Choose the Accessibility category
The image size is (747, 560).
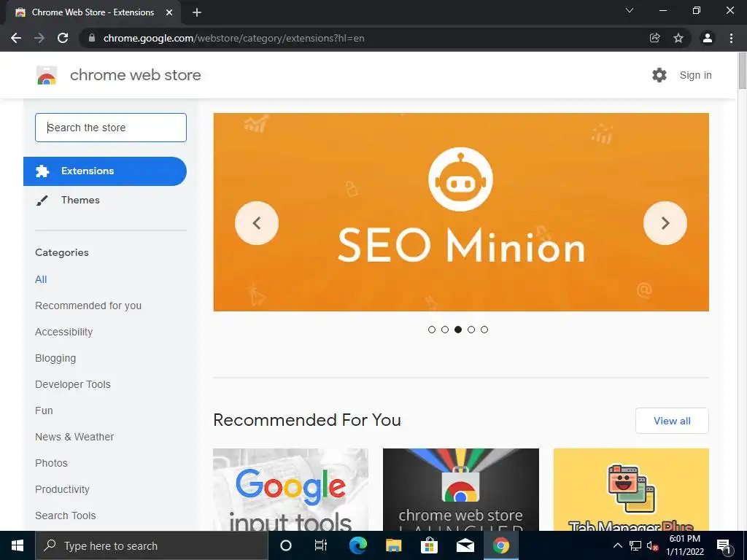[x=64, y=332]
